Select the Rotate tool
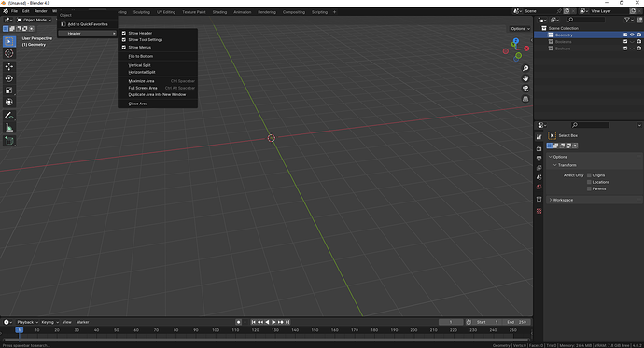The width and height of the screenshot is (644, 348). 9,78
